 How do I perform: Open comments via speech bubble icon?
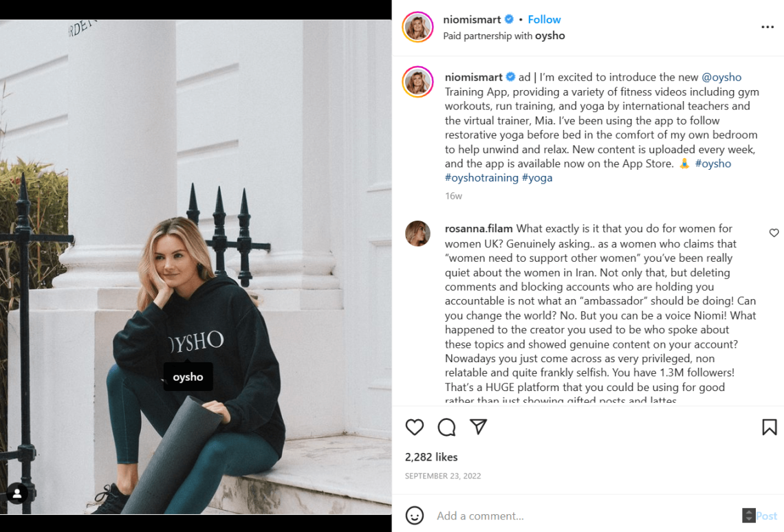[x=446, y=428]
